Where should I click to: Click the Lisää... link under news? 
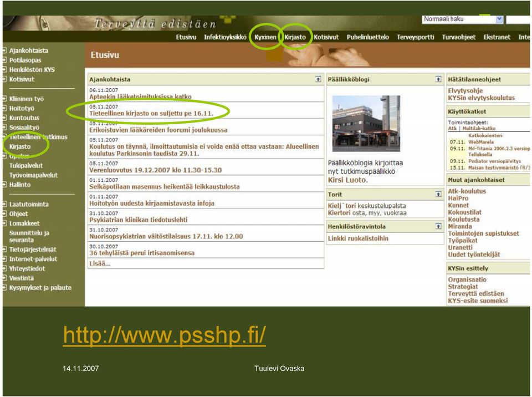coord(100,263)
